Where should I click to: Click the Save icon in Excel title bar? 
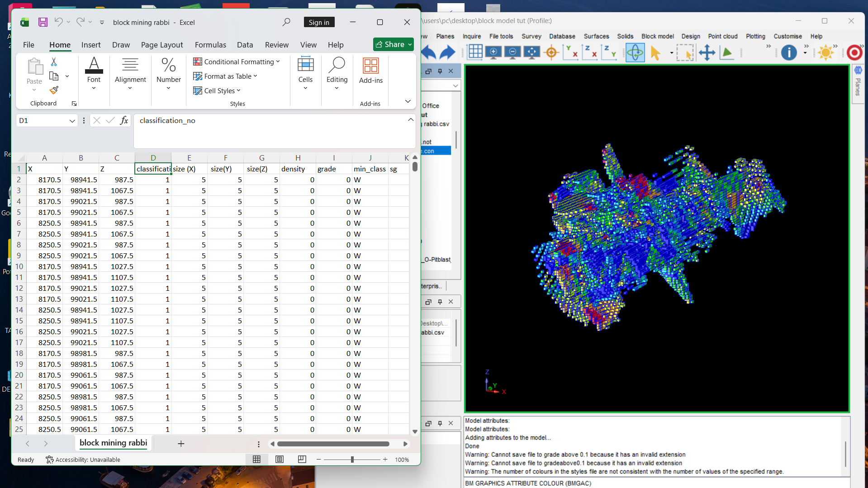pyautogui.click(x=43, y=22)
